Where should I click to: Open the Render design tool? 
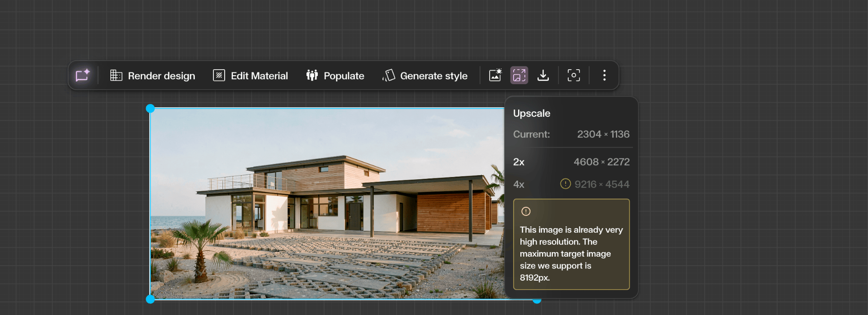[x=153, y=76]
